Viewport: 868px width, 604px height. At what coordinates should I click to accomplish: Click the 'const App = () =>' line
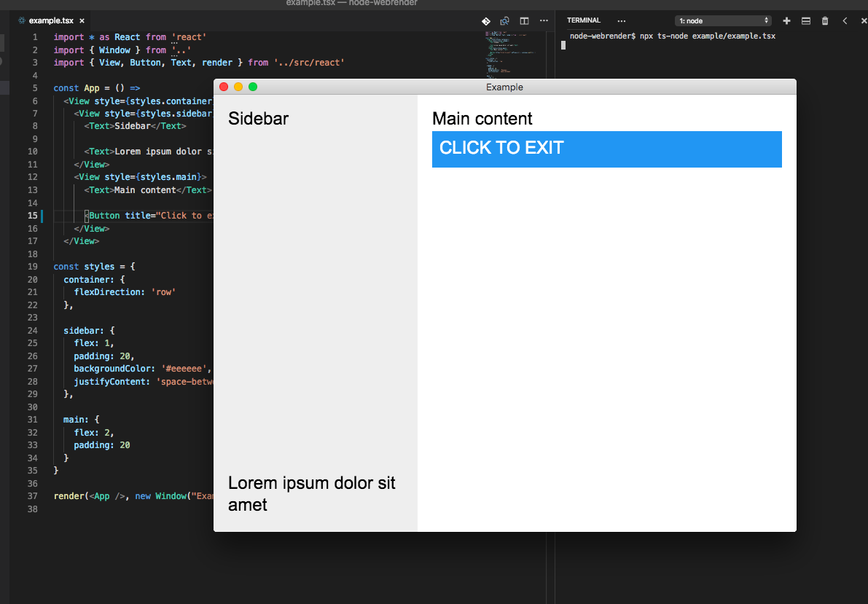[x=96, y=88]
